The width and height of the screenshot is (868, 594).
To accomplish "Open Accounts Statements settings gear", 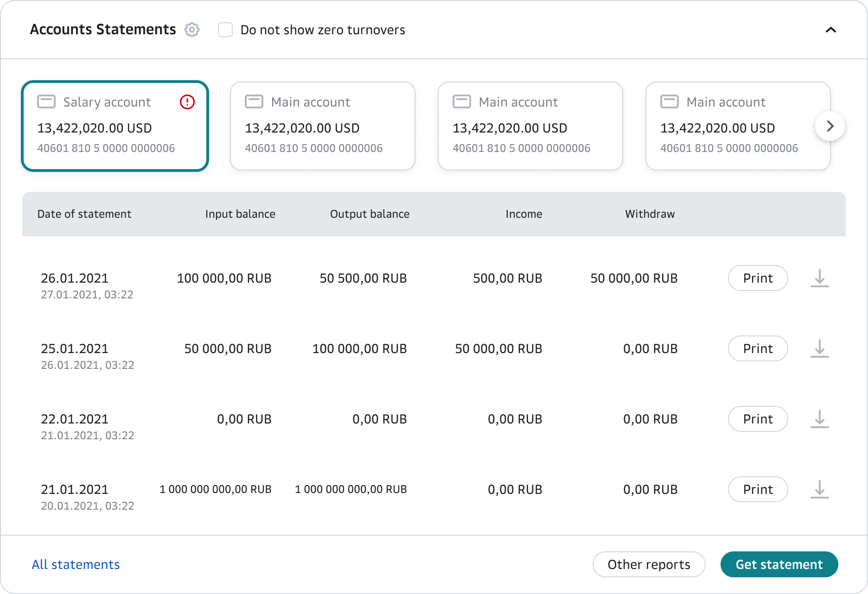I will click(191, 30).
